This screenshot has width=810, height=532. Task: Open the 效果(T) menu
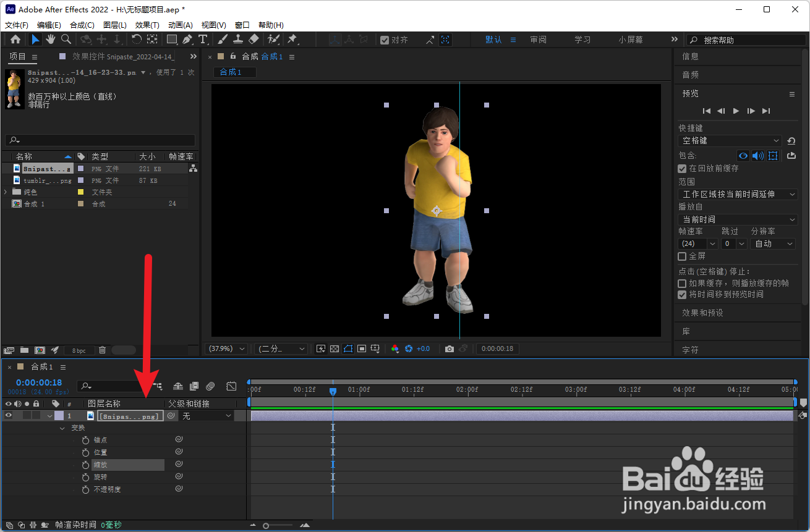pos(147,25)
